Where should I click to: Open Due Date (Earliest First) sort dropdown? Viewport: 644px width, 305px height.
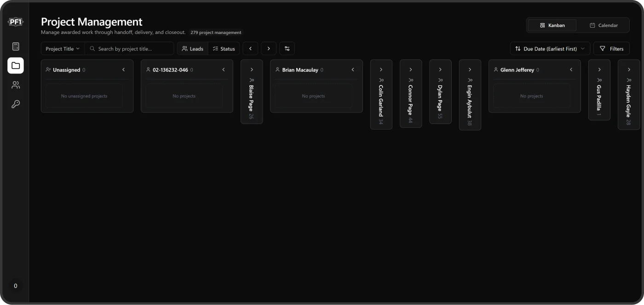550,49
